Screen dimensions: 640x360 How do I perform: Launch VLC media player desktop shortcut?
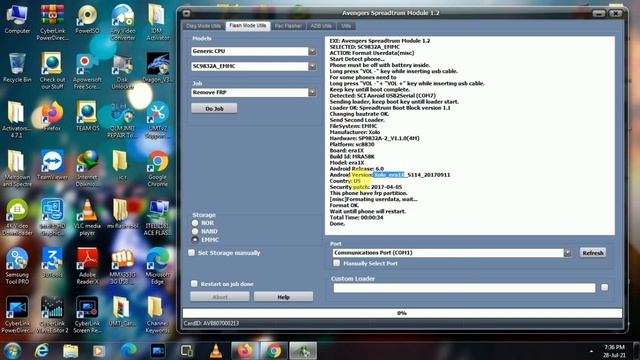point(87,217)
